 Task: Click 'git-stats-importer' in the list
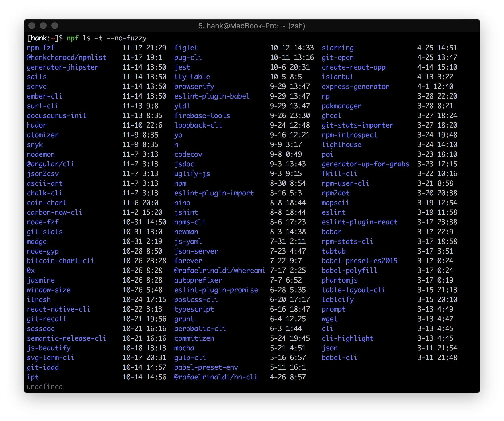pyautogui.click(x=358, y=125)
